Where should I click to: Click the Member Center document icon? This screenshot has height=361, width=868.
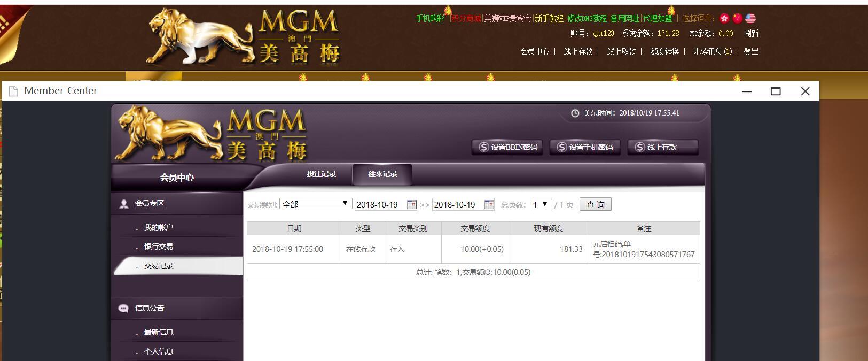pos(13,91)
